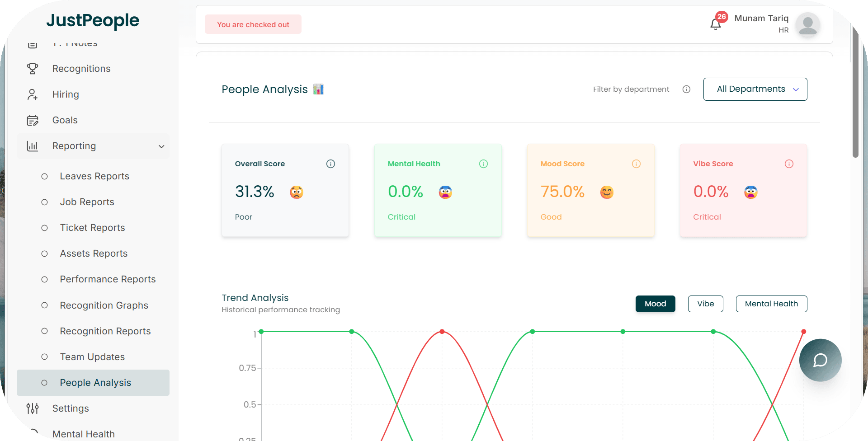Image resolution: width=868 pixels, height=441 pixels.
Task: Open the All Departments dropdown
Action: (x=755, y=89)
